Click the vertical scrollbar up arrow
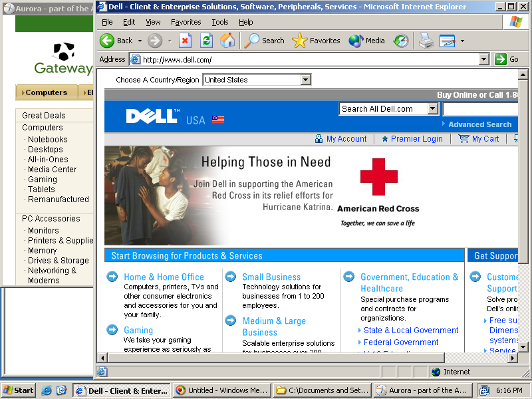Screen dimensions: 532x399 [523, 74]
